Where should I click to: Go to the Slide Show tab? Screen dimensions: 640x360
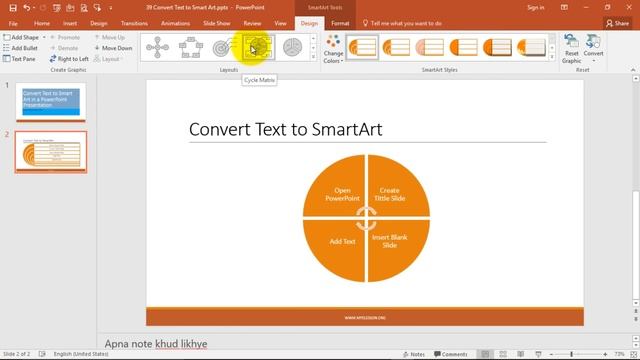pos(217,24)
